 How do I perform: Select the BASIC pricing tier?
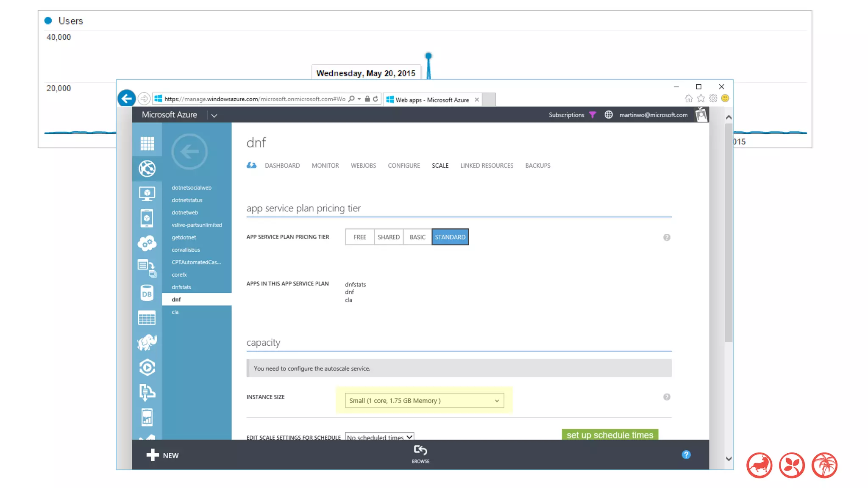(417, 237)
